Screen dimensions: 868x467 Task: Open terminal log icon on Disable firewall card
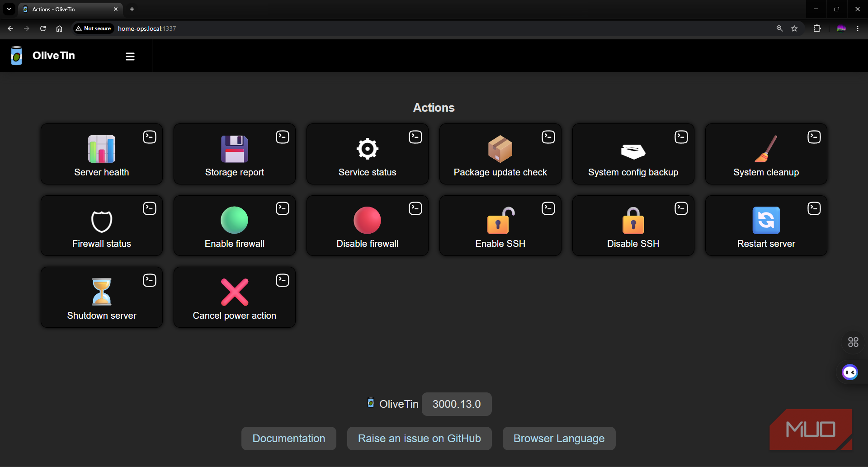(x=415, y=208)
